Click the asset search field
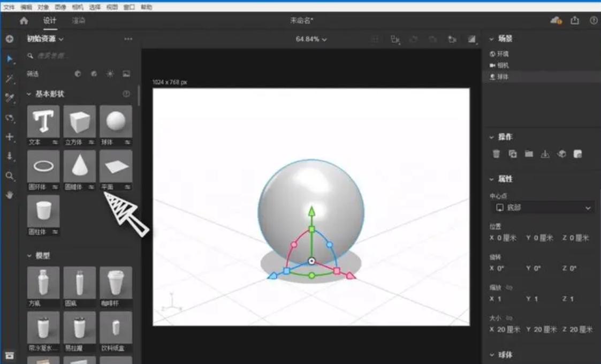Image resolution: width=601 pixels, height=364 pixels. (79, 56)
